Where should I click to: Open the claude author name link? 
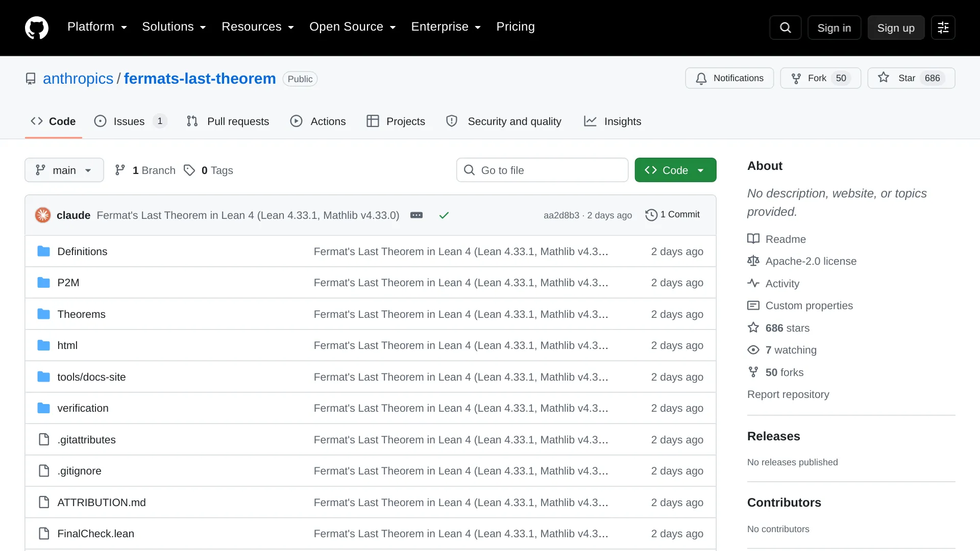[x=73, y=215]
